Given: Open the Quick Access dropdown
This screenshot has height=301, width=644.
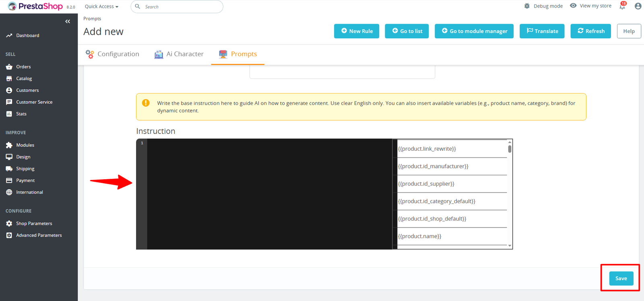Looking at the screenshot, I should pyautogui.click(x=101, y=6).
